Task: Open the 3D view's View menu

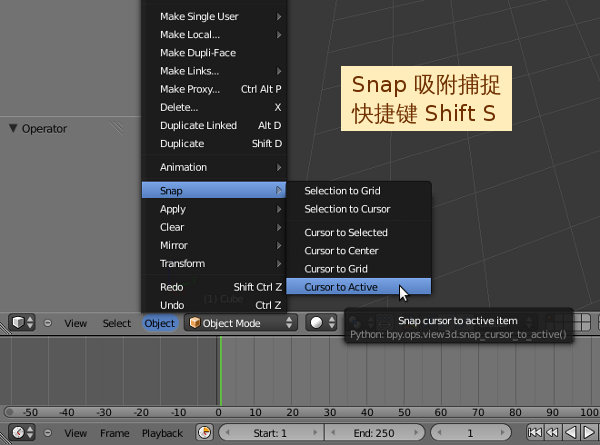Action: point(75,323)
